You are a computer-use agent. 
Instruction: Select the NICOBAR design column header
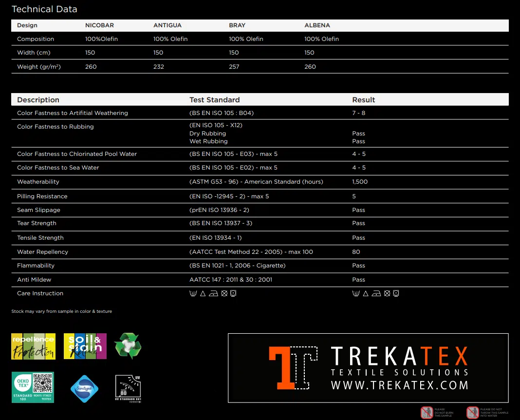(99, 25)
